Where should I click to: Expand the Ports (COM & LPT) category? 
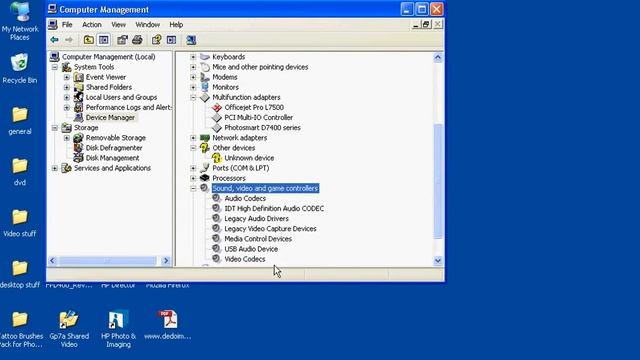(x=193, y=168)
